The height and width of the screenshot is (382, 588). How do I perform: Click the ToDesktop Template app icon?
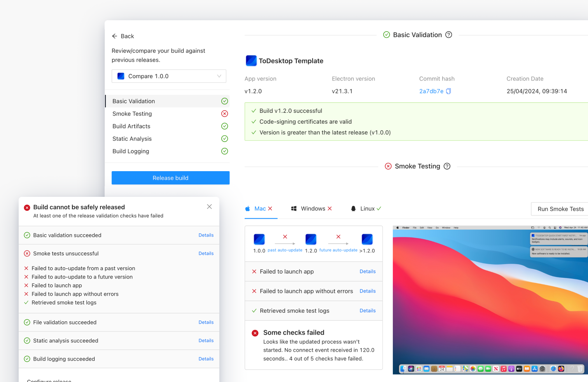click(x=251, y=61)
